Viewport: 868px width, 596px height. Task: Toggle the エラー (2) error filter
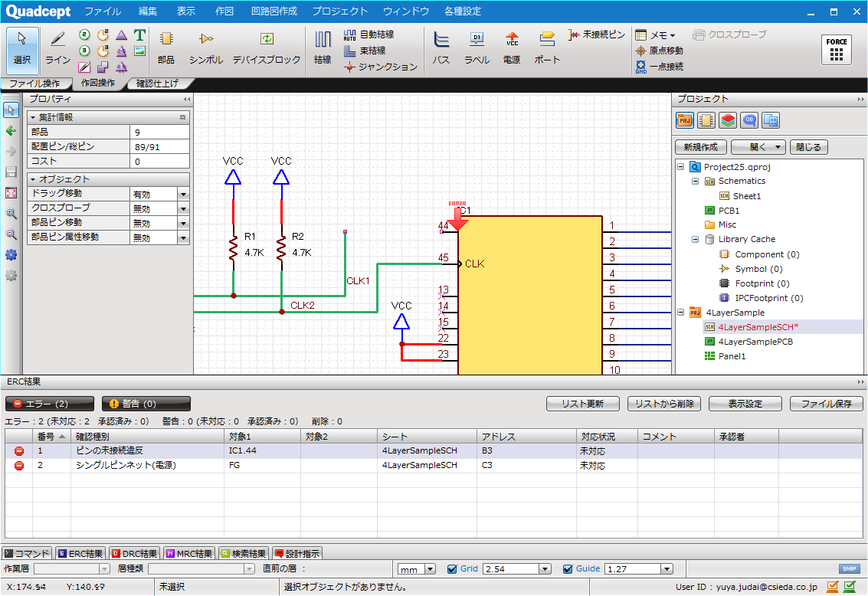50,404
